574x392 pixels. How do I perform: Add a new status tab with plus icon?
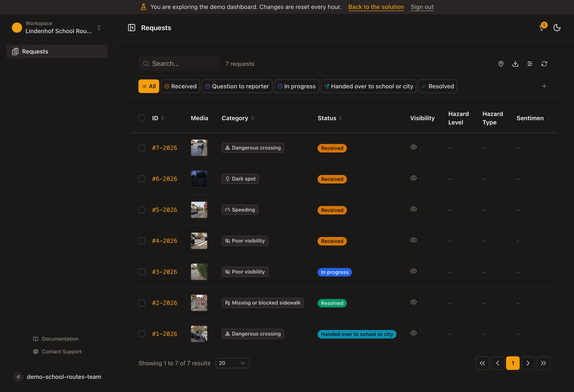pos(544,86)
